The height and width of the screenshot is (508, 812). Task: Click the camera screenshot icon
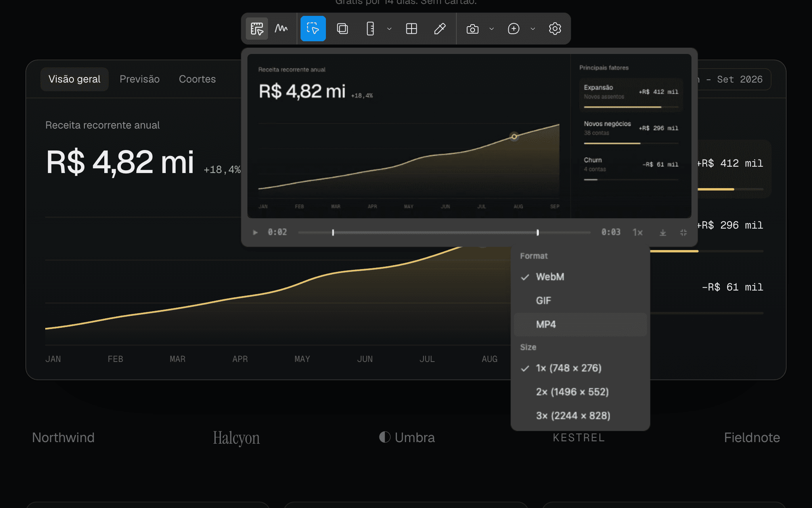(473, 29)
